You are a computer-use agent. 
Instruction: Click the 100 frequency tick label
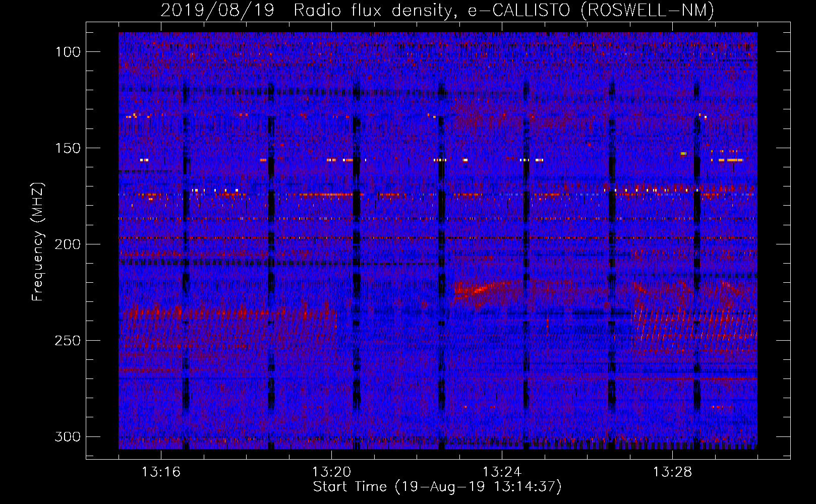pos(68,52)
